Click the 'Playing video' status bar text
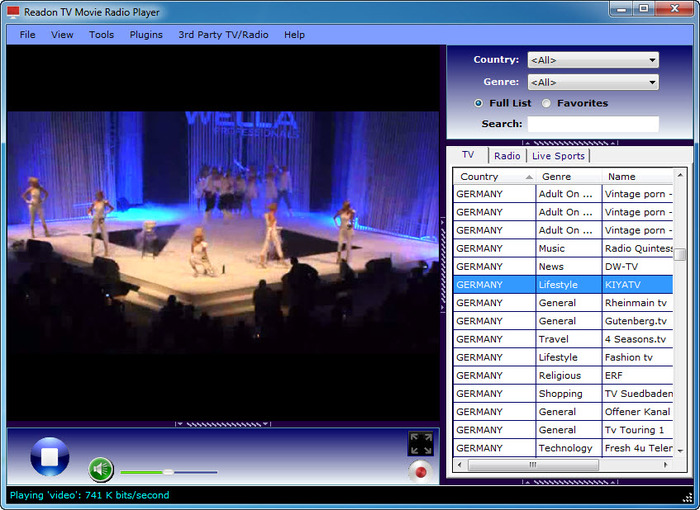This screenshot has height=510, width=700. click(x=90, y=495)
